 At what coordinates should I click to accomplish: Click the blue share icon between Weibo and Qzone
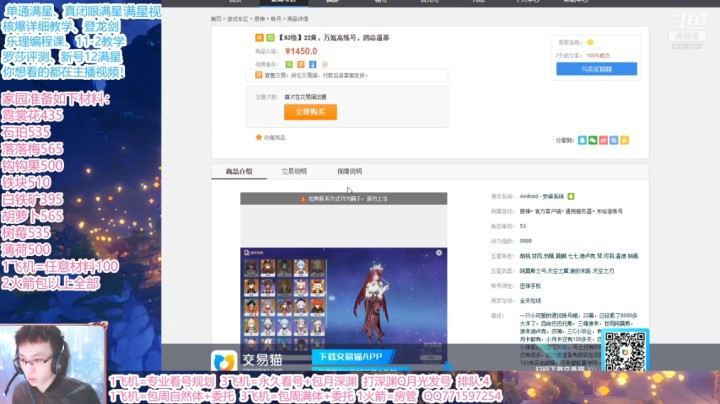click(x=614, y=140)
